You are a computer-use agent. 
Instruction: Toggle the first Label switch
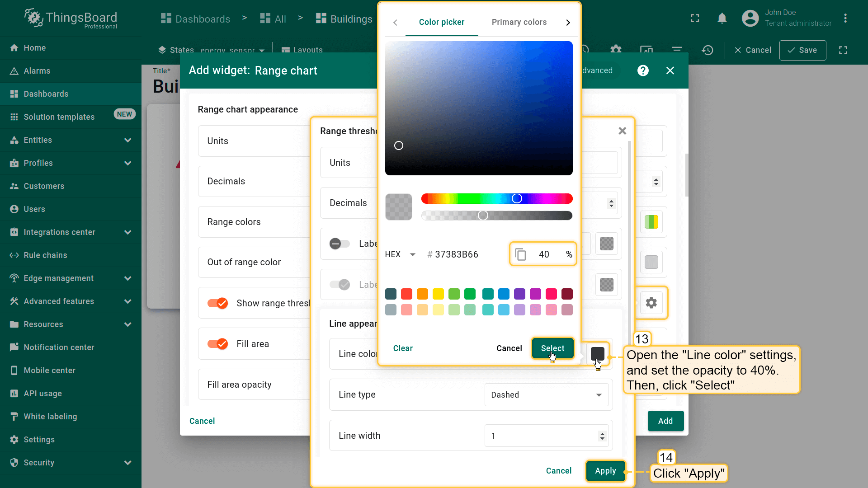pyautogui.click(x=340, y=244)
